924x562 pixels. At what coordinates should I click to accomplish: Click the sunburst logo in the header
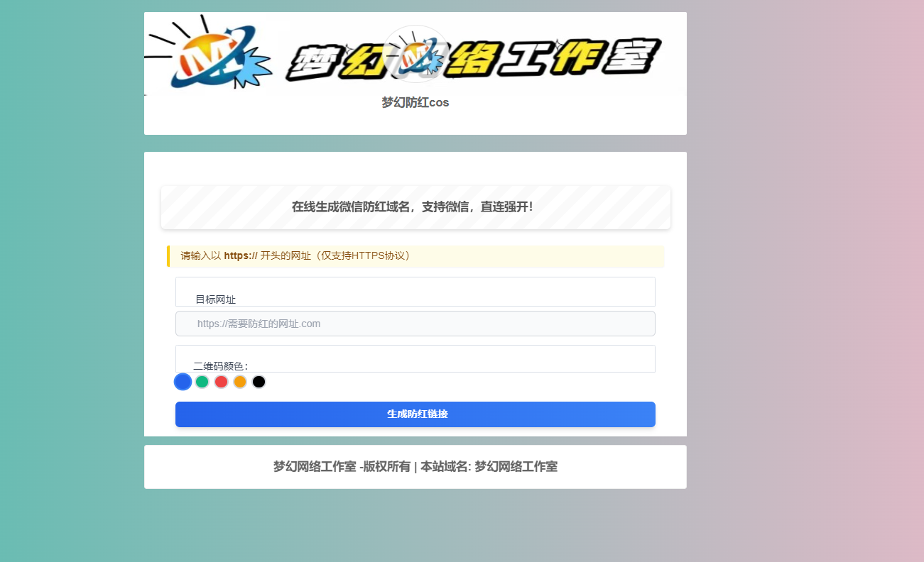tap(213, 57)
